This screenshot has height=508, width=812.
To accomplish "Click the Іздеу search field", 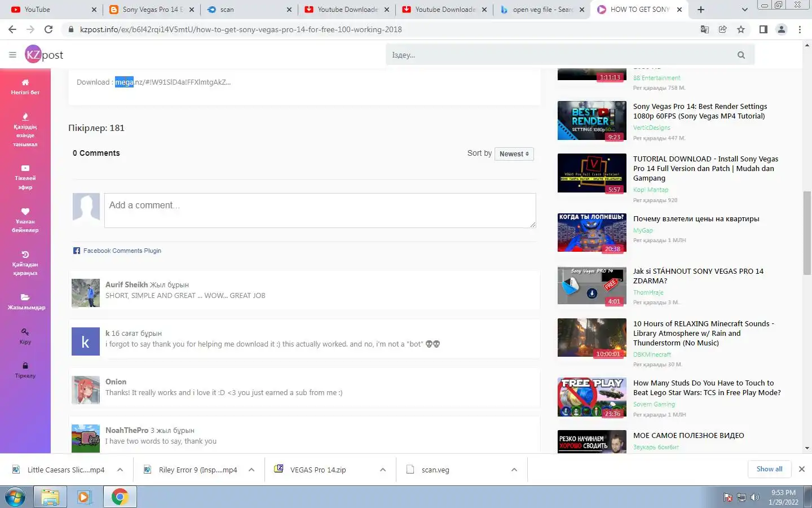I will coord(558,55).
